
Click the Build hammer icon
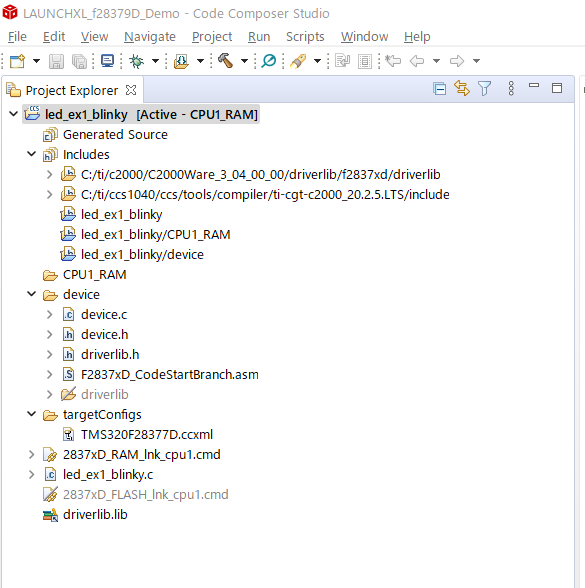[x=225, y=61]
